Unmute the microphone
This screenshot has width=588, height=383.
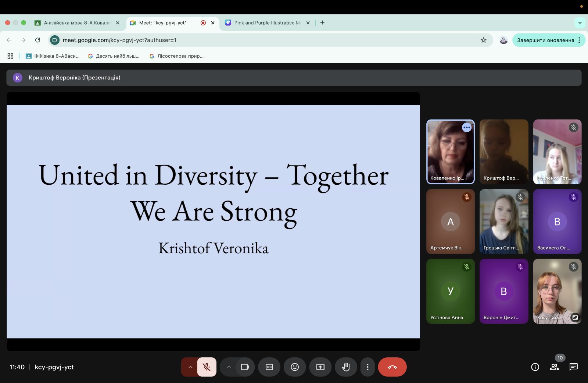[207, 367]
